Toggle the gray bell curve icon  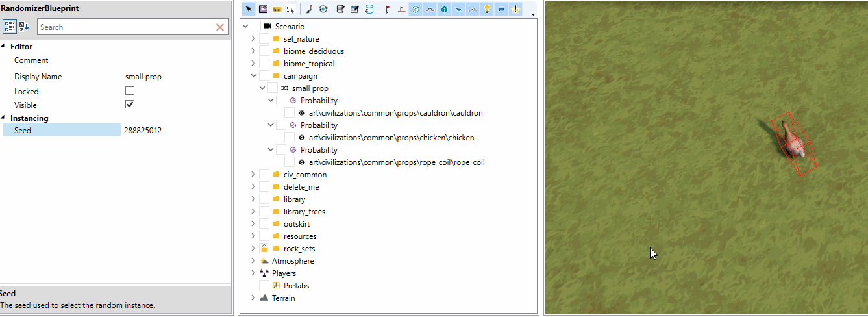473,9
